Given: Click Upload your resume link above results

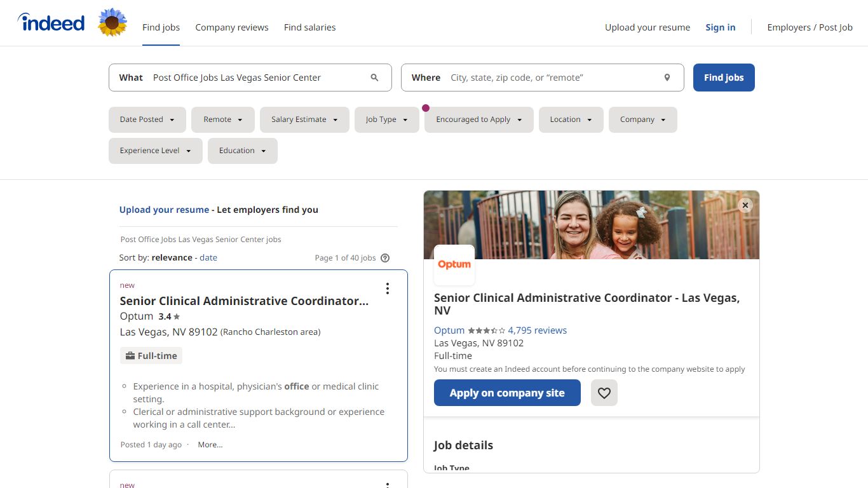Looking at the screenshot, I should coord(164,210).
